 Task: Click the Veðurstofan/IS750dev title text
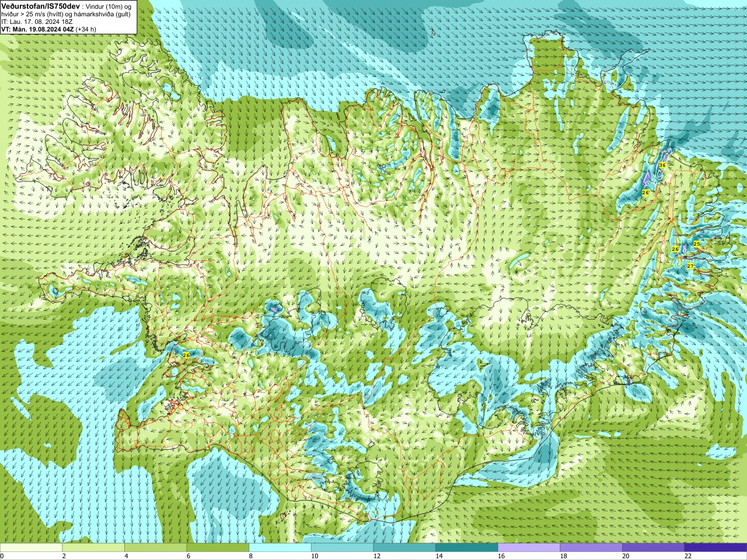40,6
